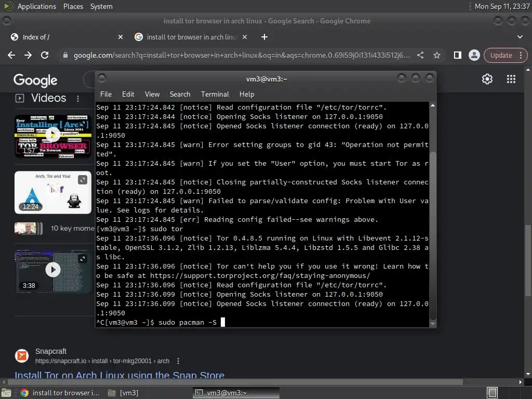
Task: Open the Chrome profile avatar
Action: coord(474,55)
